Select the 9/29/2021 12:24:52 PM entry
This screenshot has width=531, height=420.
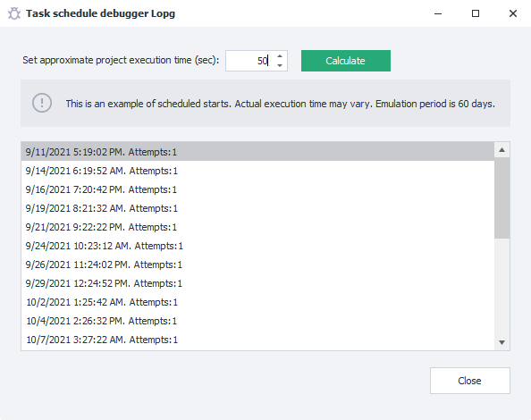[x=257, y=283]
